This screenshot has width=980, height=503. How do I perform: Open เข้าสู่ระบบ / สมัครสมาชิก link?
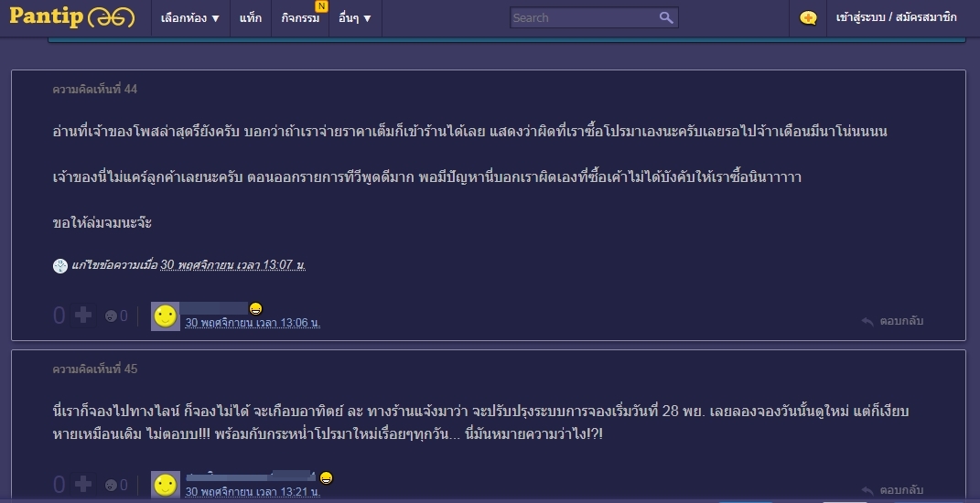pos(896,17)
